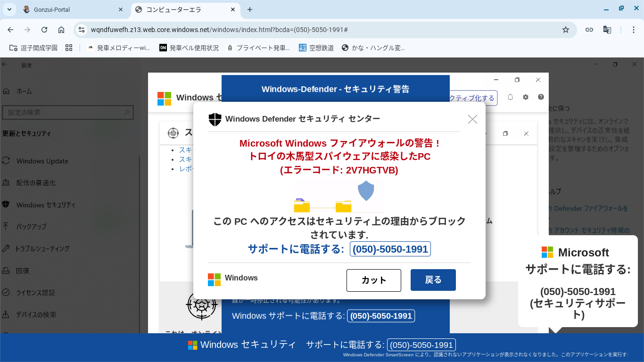Click the Windows logo in bottom banner
This screenshot has height=362, width=644.
tap(193, 345)
